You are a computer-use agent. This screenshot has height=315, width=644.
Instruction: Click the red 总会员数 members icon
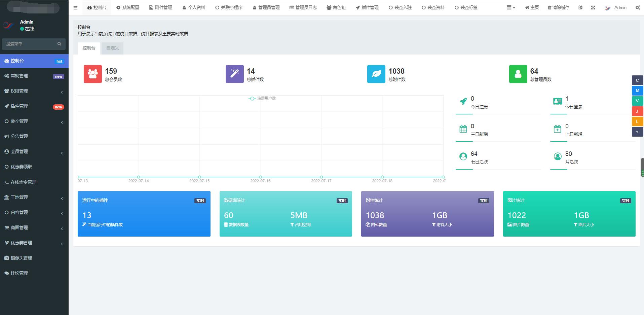(x=92, y=74)
